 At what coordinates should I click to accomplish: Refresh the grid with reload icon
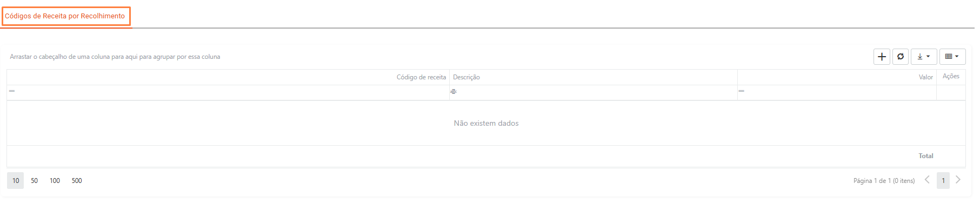coord(901,57)
